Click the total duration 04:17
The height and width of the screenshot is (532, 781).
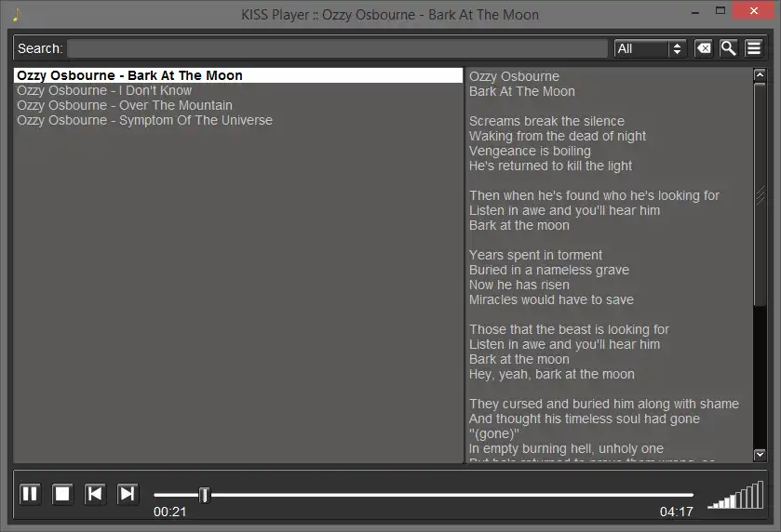click(x=677, y=512)
